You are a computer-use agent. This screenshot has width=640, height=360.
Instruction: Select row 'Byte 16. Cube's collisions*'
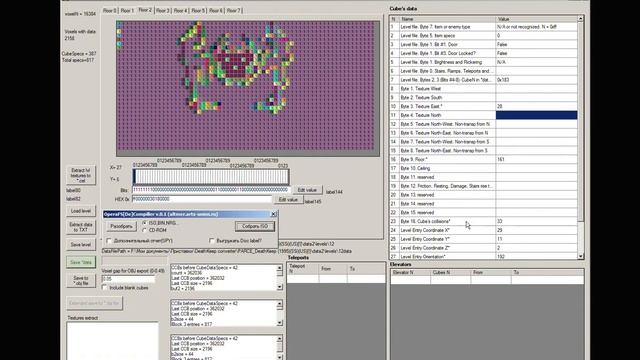click(x=484, y=221)
